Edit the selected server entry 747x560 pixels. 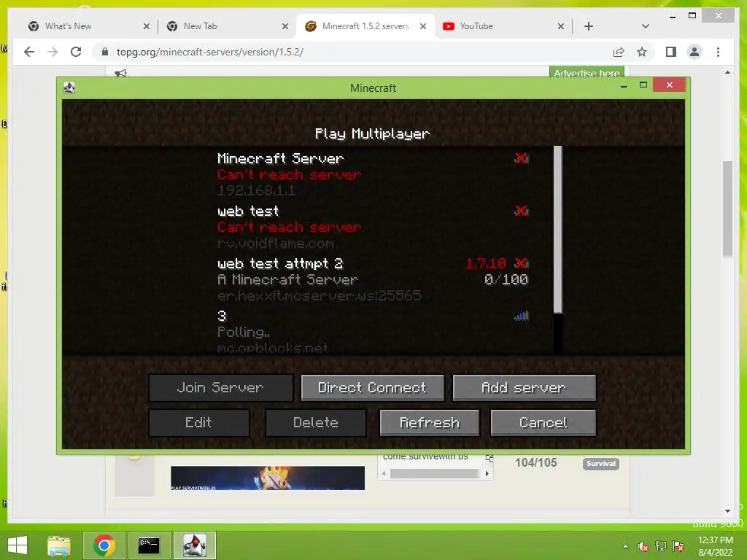(199, 422)
